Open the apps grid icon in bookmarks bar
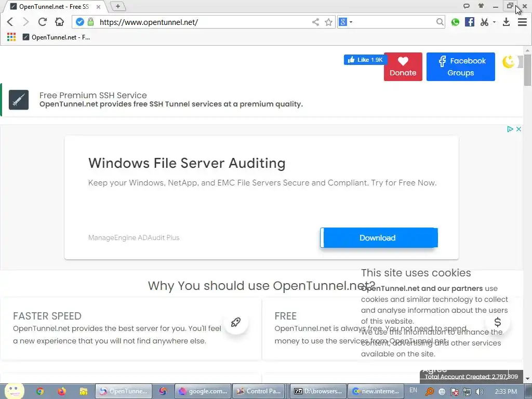The image size is (532, 399). [11, 37]
